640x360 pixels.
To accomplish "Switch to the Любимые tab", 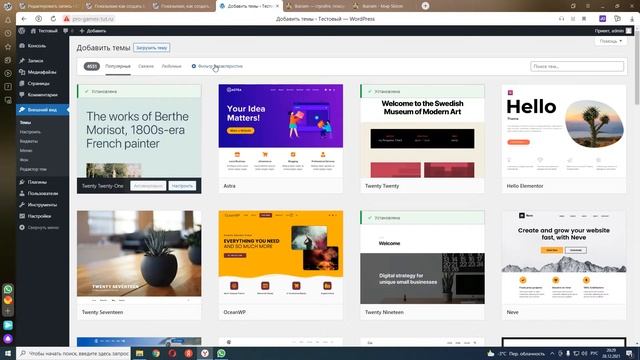I will click(x=171, y=66).
